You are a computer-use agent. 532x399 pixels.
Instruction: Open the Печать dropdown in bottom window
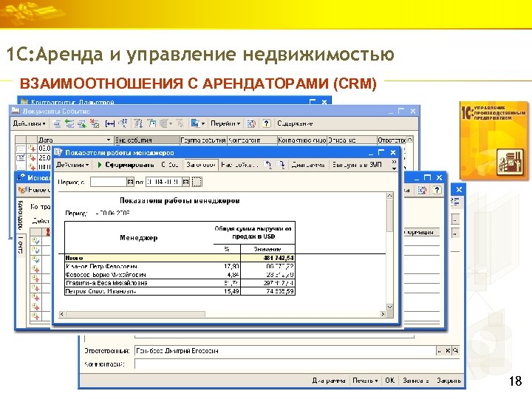click(x=365, y=381)
